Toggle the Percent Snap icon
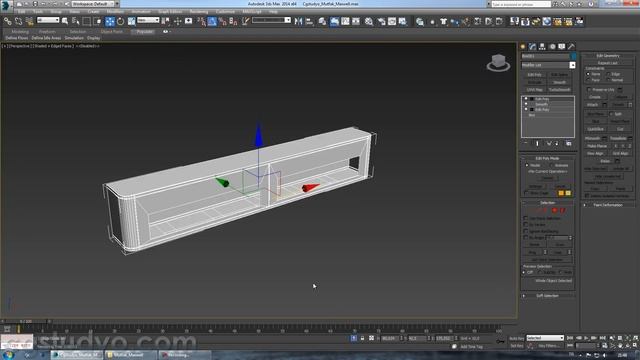Viewport: 640px width, 360px height. click(x=223, y=21)
